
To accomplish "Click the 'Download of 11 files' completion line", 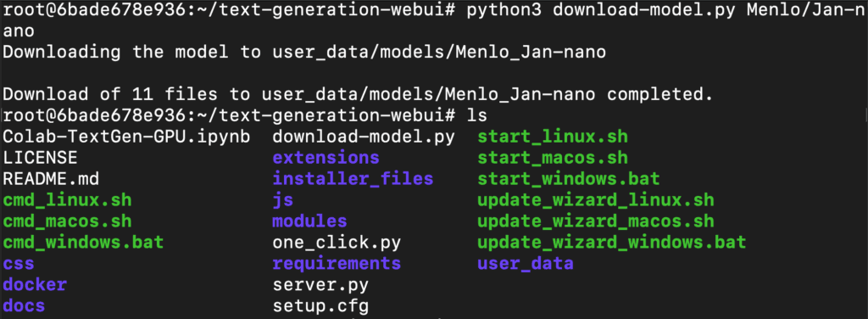I will 358,95.
